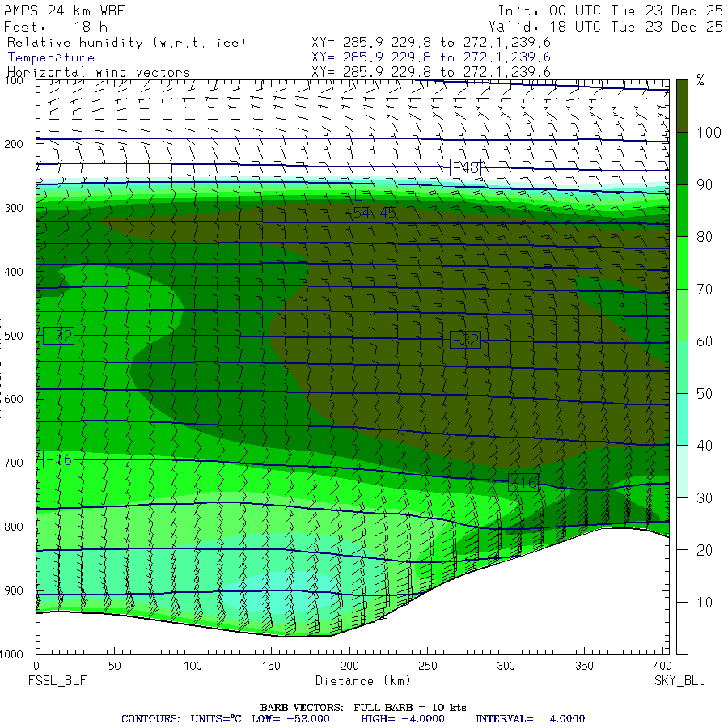
Task: Click the pressure axis '700' label
Action: point(14,463)
